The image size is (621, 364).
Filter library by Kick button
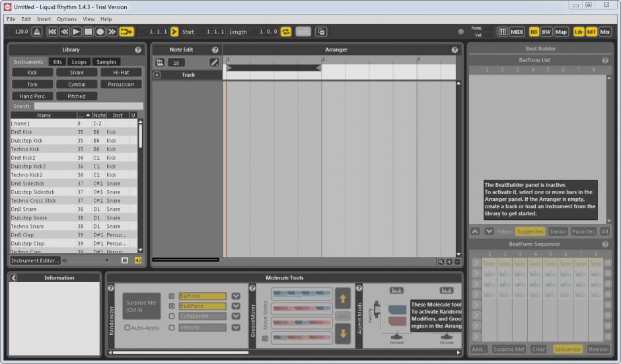[x=32, y=73]
